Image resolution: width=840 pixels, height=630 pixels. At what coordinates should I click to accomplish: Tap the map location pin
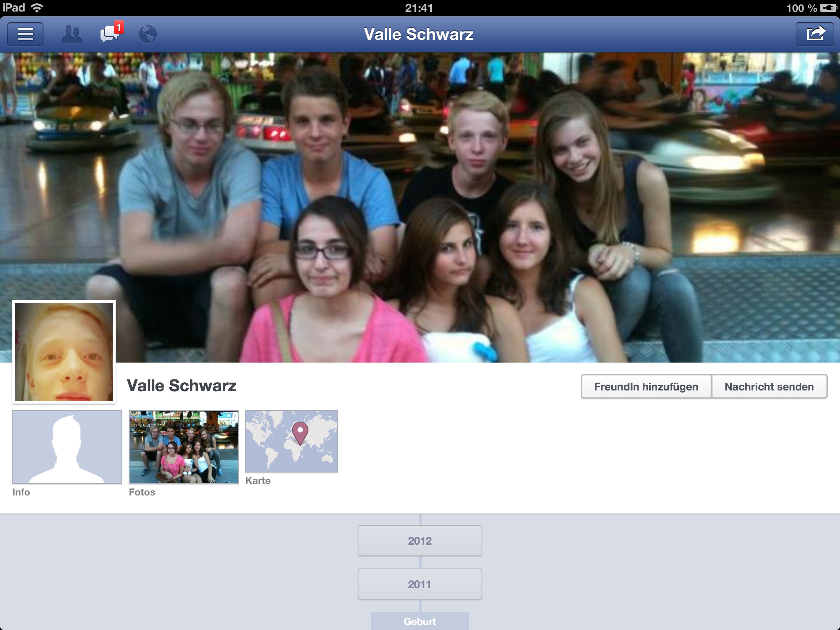pos(300,432)
